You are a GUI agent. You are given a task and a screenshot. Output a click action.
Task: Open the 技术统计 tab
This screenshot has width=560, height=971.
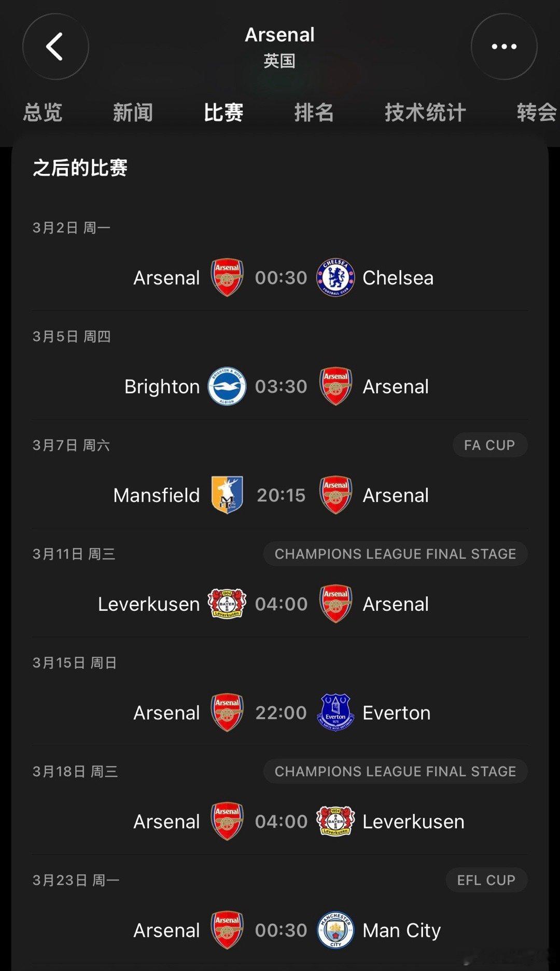[425, 112]
